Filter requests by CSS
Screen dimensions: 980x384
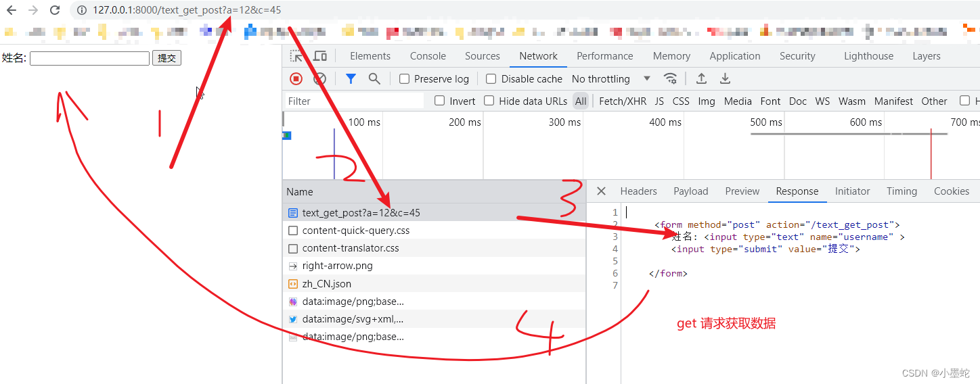681,101
